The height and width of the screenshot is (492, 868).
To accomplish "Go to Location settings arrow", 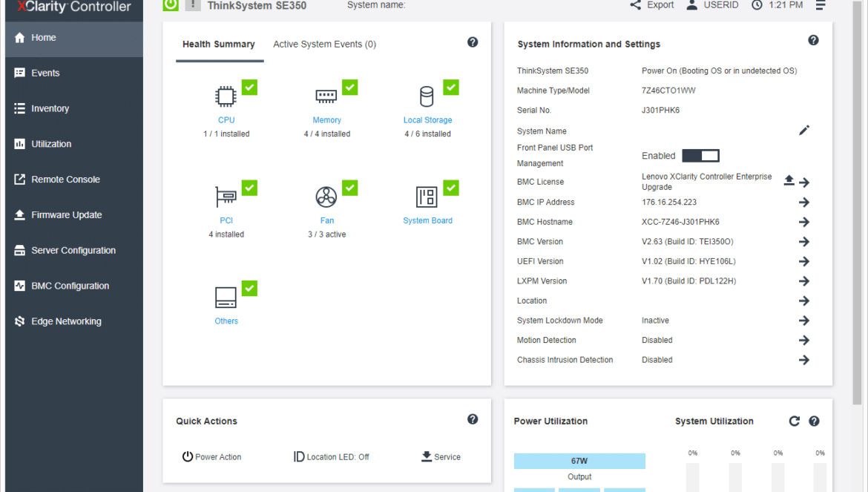I will pos(804,301).
